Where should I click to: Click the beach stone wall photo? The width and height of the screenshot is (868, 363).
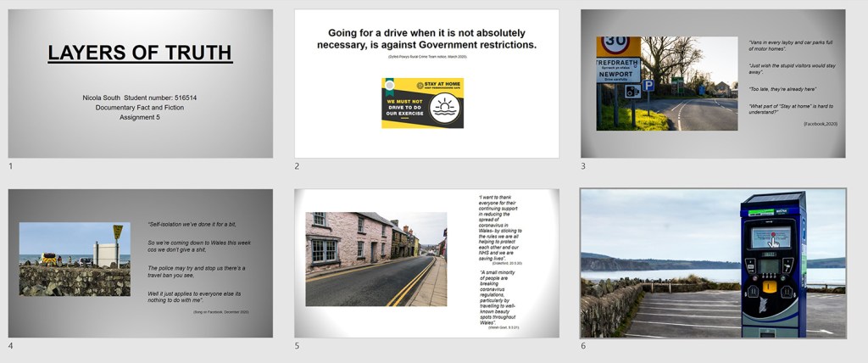(75, 259)
